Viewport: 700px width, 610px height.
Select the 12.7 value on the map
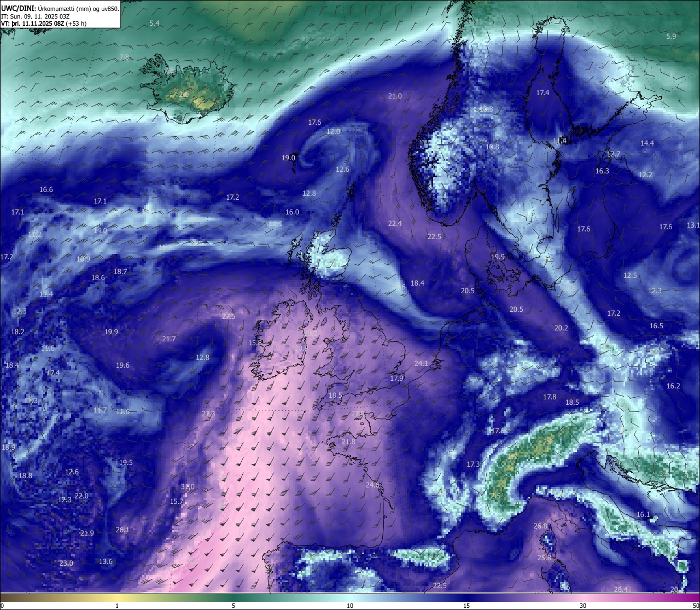(x=614, y=154)
